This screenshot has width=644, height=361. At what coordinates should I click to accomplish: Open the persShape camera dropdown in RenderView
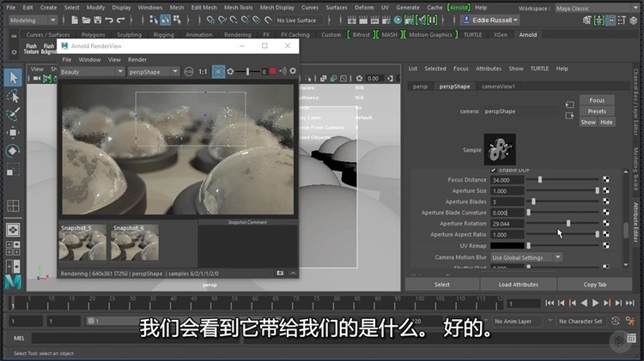point(153,72)
